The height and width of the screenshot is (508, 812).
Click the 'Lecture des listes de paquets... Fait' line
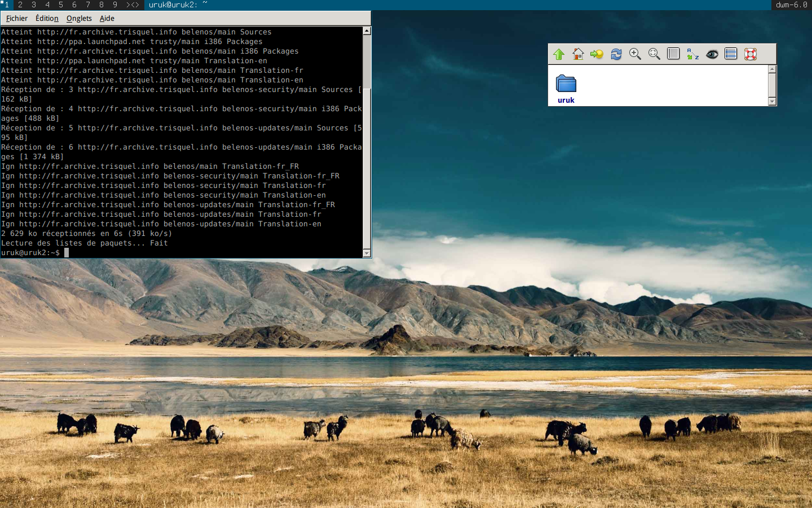tap(85, 243)
